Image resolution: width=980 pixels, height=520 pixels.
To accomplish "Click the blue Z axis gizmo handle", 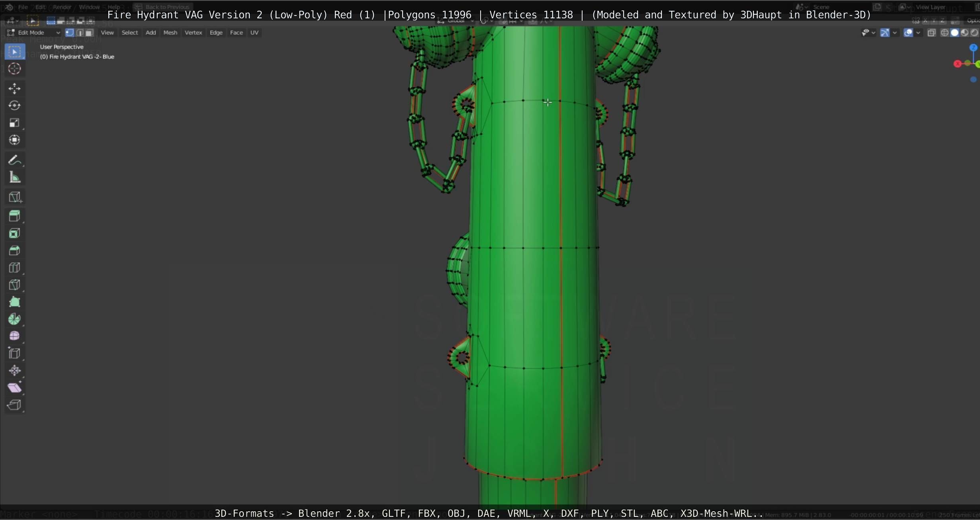I will click(973, 48).
